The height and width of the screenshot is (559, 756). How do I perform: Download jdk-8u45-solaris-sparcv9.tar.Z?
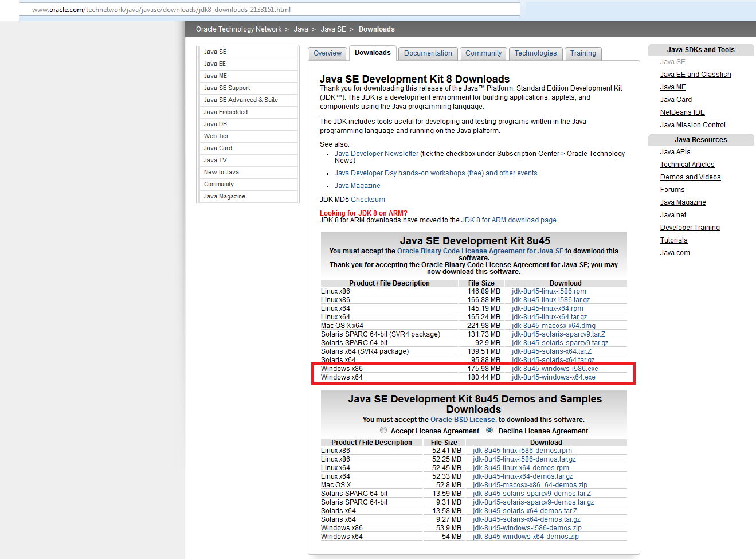[x=558, y=334]
